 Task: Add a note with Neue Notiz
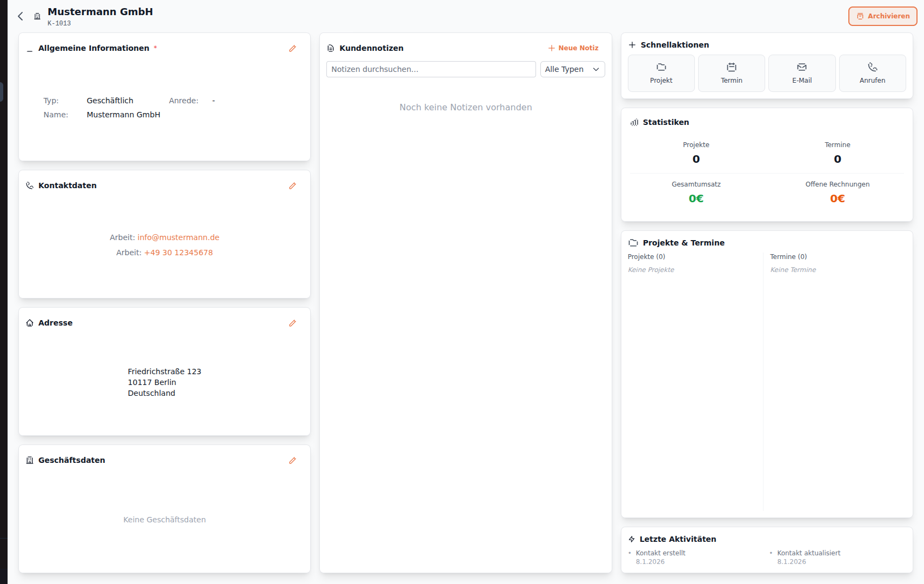573,48
